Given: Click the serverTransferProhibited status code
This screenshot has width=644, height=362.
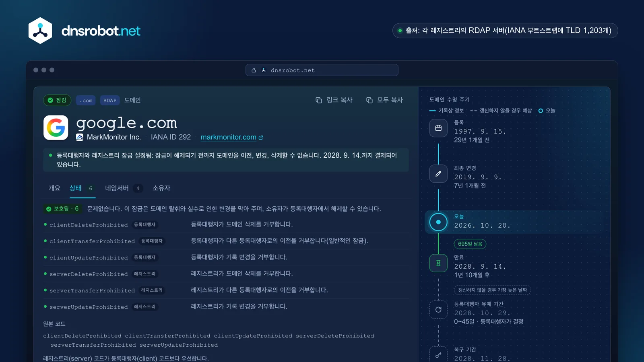Looking at the screenshot, I should pyautogui.click(x=92, y=291).
